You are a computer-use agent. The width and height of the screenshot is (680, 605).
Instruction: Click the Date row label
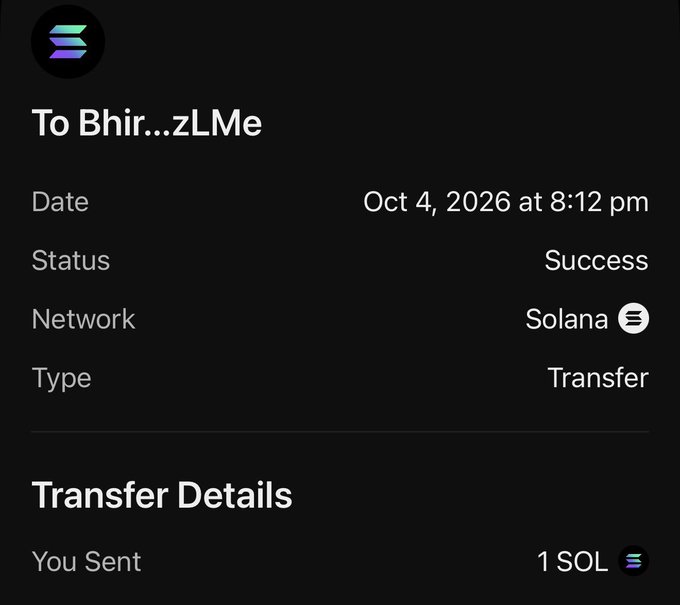pos(60,202)
